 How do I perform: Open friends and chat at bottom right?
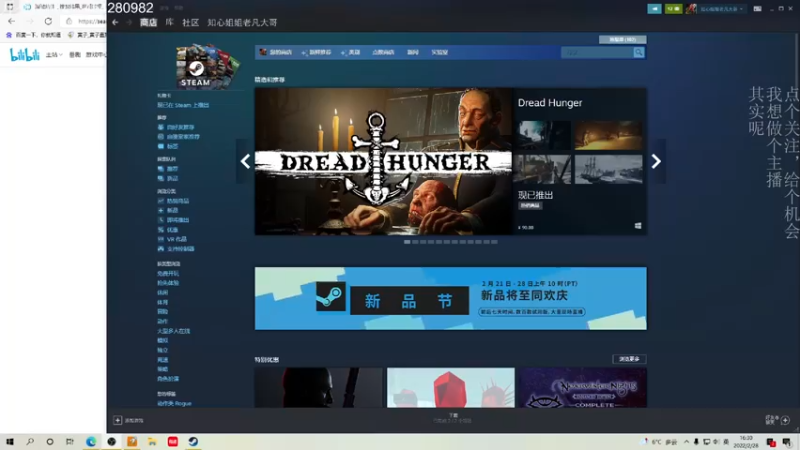pyautogui.click(x=778, y=420)
